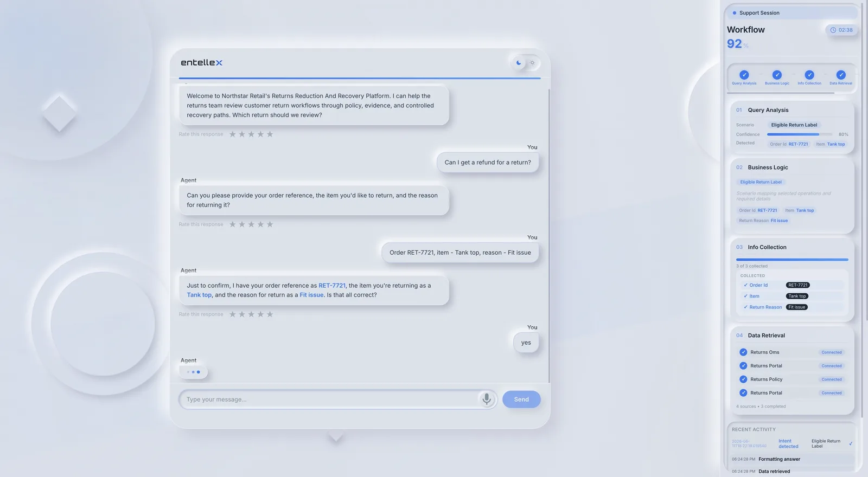
Task: Click the 'yes' user message bubble
Action: 526,343
